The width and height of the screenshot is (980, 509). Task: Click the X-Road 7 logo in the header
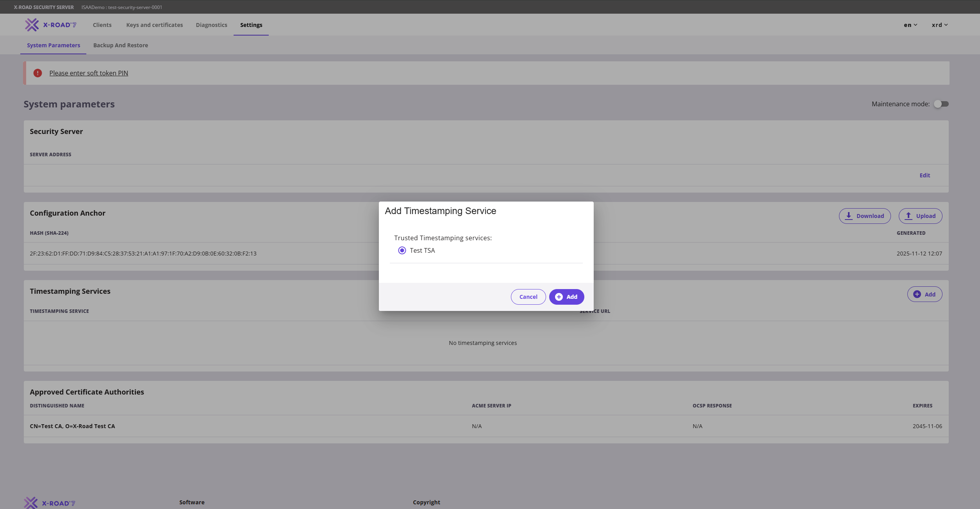click(50, 25)
